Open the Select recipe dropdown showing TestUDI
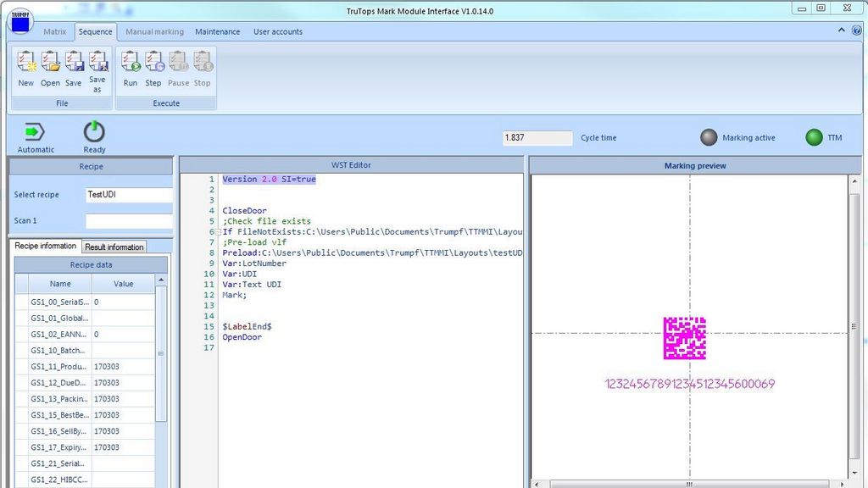The height and width of the screenshot is (488, 868). 129,194
